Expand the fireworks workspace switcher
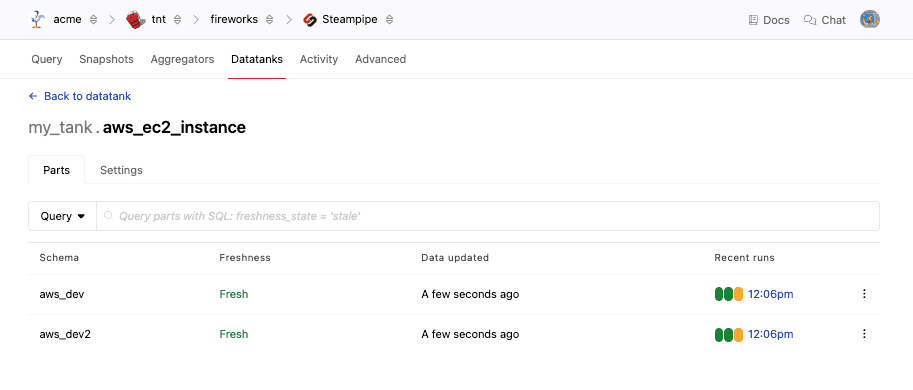 [270, 20]
